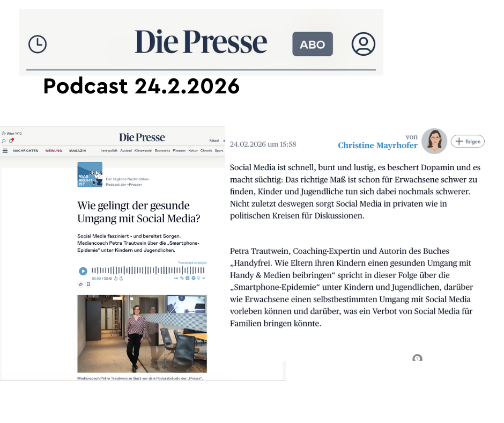Click the search magnifier icon

tap(4, 141)
